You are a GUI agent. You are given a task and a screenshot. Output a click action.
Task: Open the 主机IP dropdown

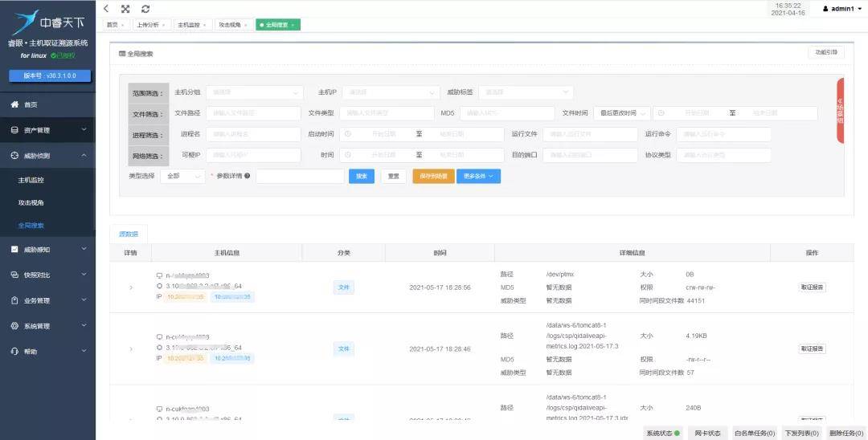click(391, 92)
